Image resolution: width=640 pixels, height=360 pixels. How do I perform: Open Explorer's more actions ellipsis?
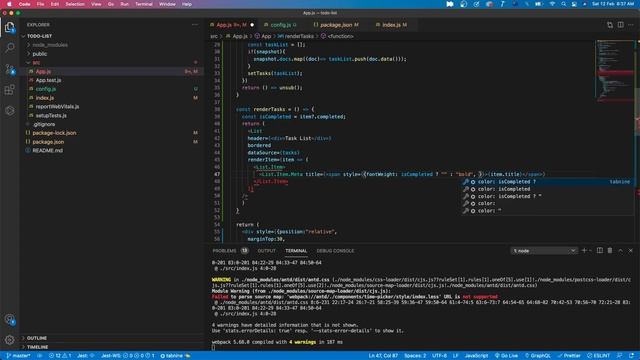pyautogui.click(x=195, y=25)
